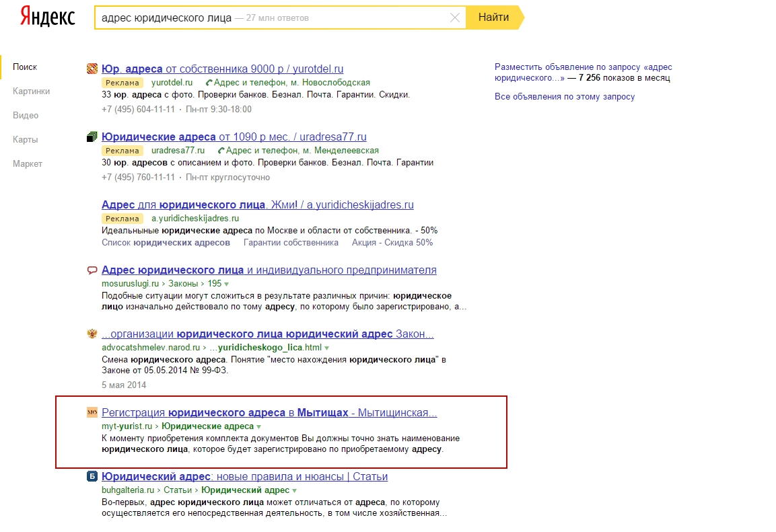Click buhgalteria.ru breadcrumb domain
This screenshot has height=532, width=776.
click(128, 490)
